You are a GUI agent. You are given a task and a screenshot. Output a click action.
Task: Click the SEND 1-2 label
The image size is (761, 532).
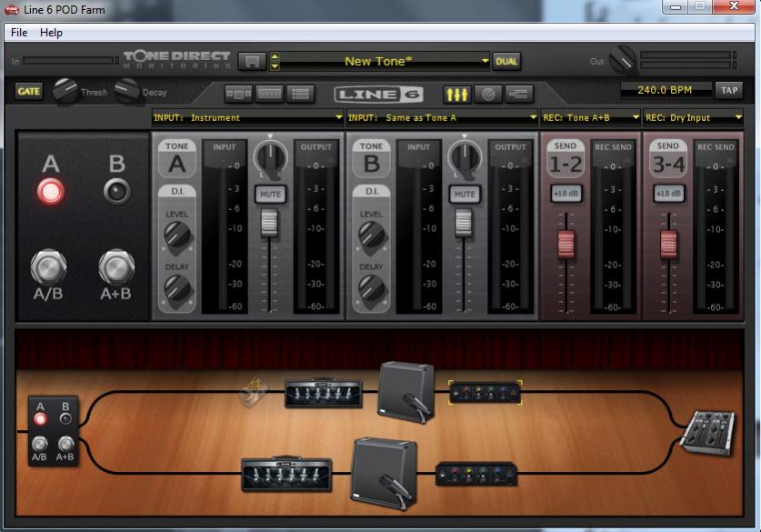[565, 158]
